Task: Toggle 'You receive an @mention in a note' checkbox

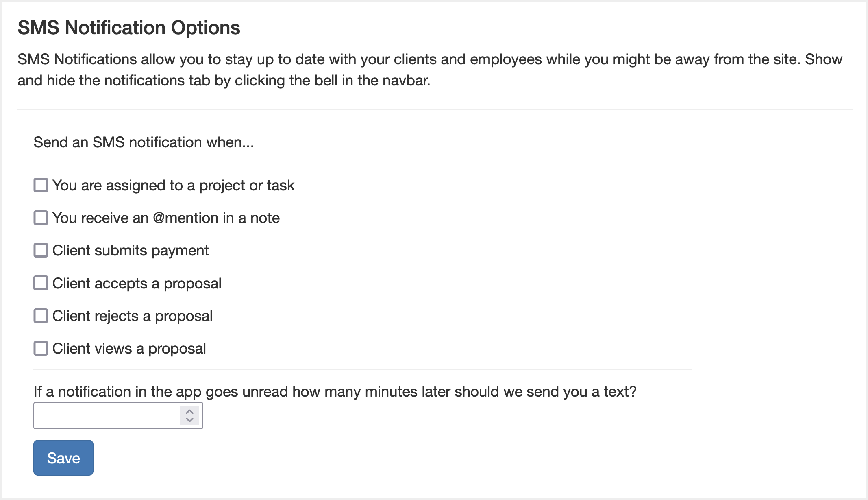Action: tap(41, 218)
